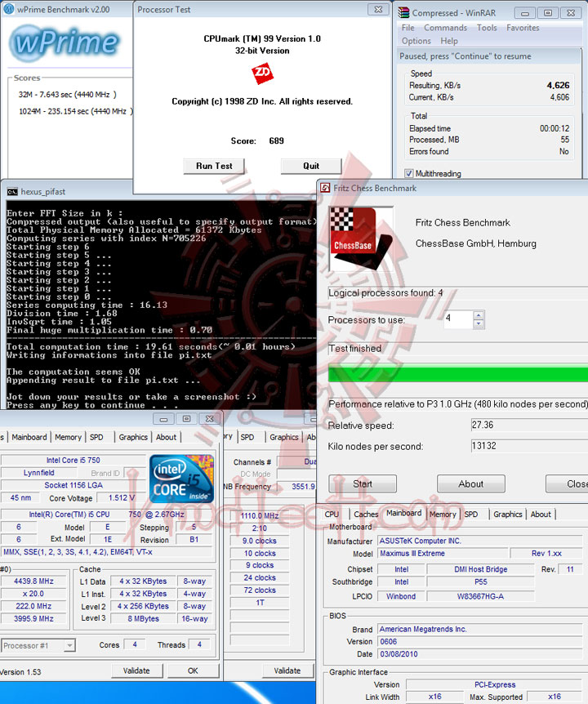Switch to SPD tab in left CPU-Z
Screen dimensions: 588x704
coord(96,437)
